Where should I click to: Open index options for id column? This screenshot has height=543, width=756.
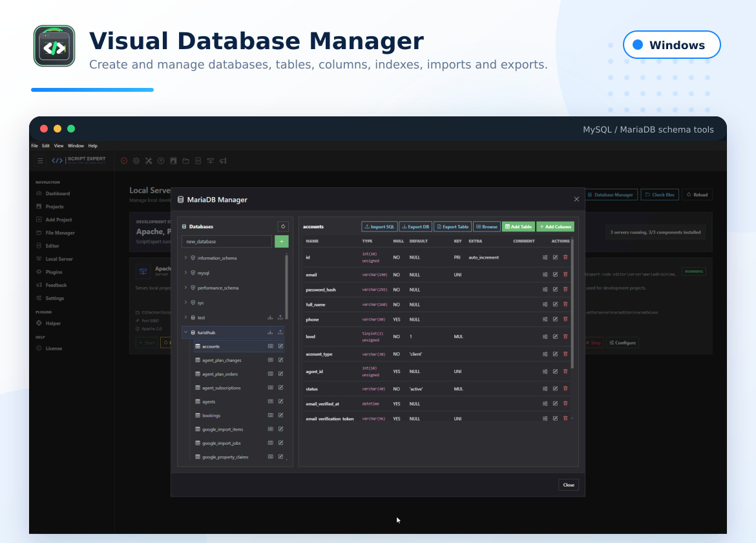click(x=545, y=257)
